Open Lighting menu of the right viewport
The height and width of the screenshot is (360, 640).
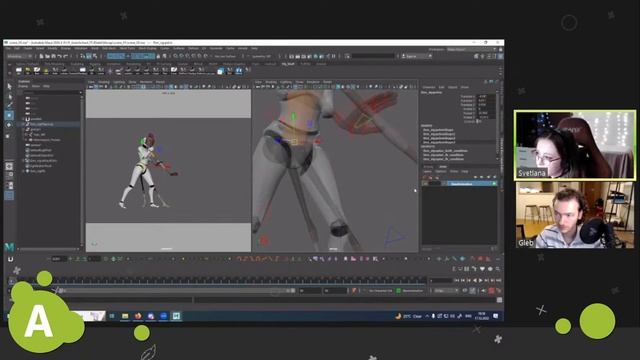point(286,82)
